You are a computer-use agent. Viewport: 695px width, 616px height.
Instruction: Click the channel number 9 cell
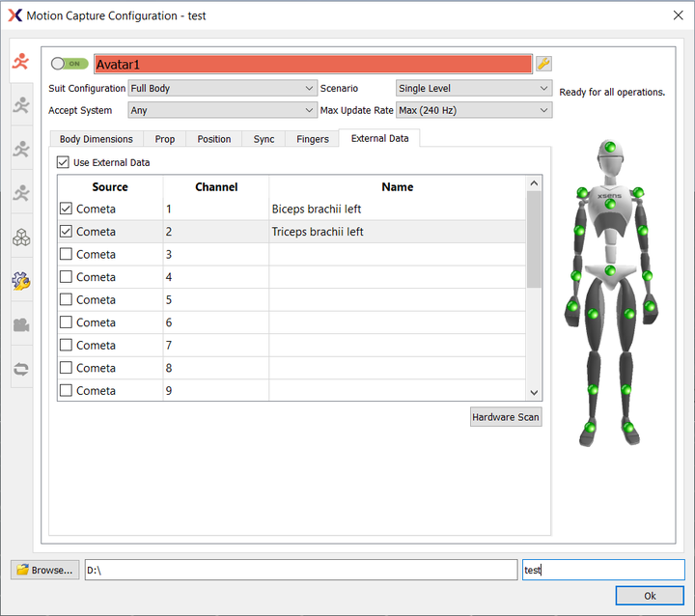coord(216,391)
